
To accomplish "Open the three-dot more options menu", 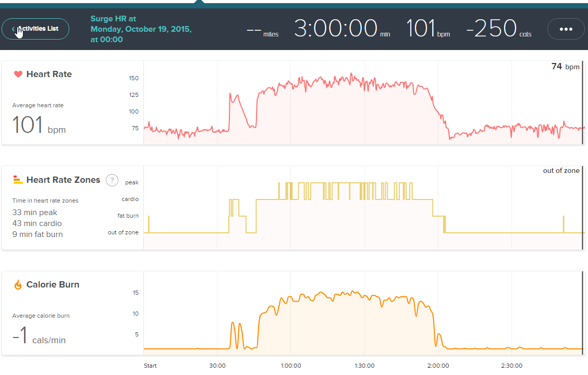I will (x=566, y=29).
